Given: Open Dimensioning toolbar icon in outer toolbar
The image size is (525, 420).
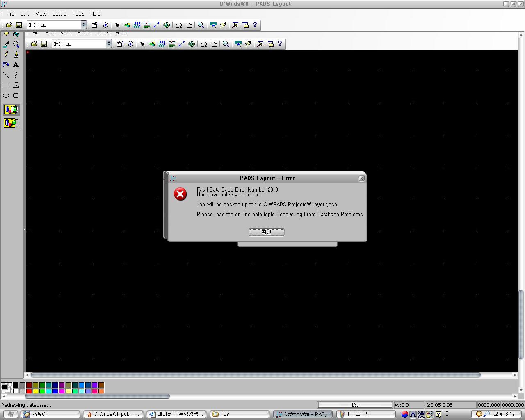Looking at the screenshot, I should click(x=147, y=25).
